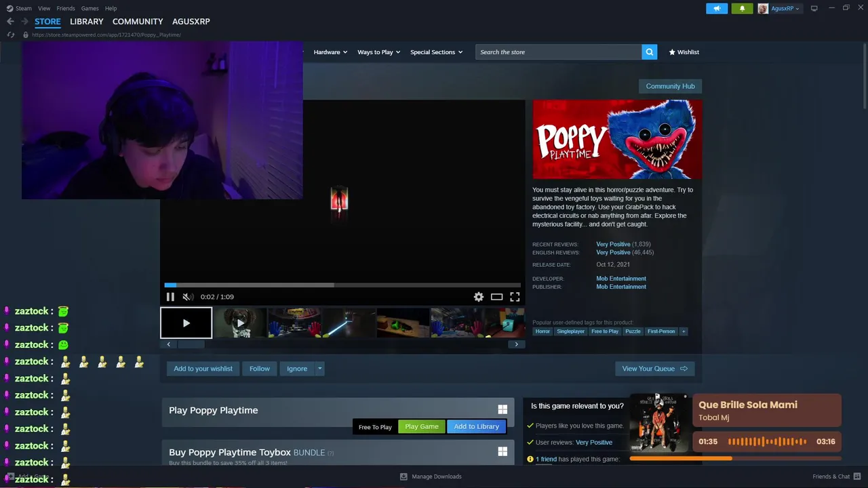Select the Puzzle tag
Viewport: 868px width, 488px height.
[633, 331]
